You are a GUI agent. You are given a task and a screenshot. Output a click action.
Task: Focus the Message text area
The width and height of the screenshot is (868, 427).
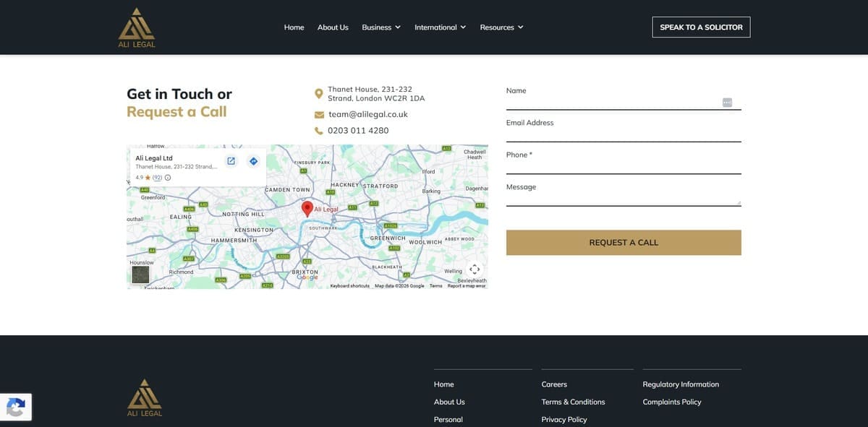pos(624,199)
